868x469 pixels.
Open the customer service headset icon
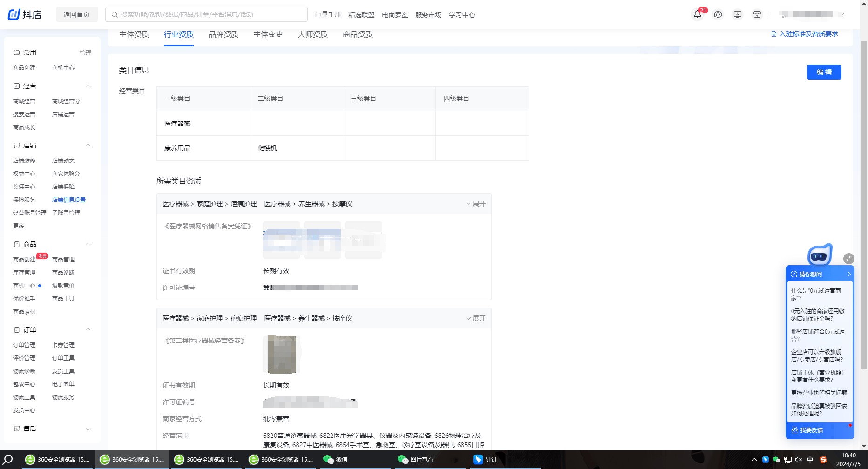[718, 14]
